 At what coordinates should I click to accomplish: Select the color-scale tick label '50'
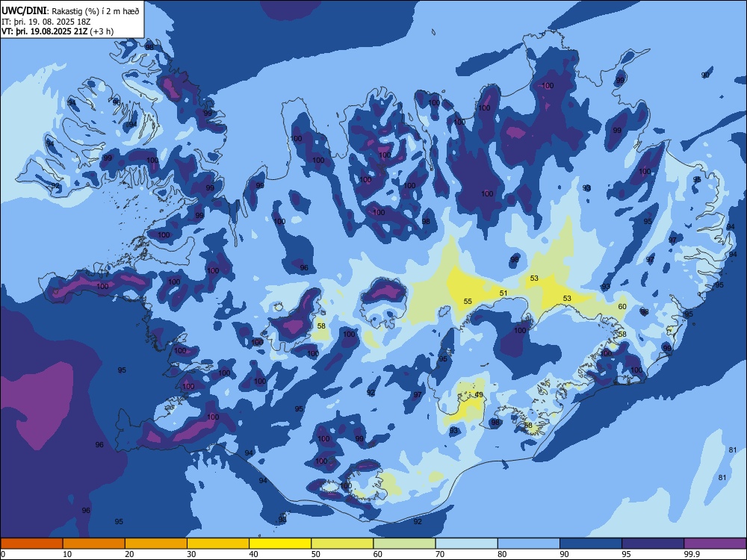point(315,554)
